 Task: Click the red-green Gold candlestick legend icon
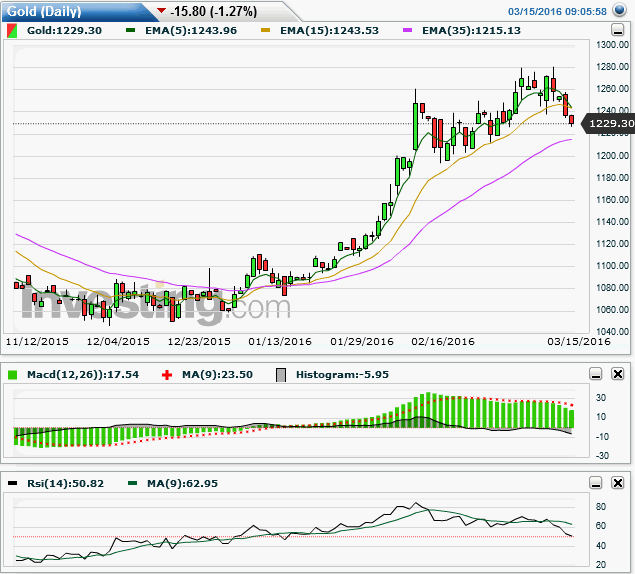tap(12, 31)
